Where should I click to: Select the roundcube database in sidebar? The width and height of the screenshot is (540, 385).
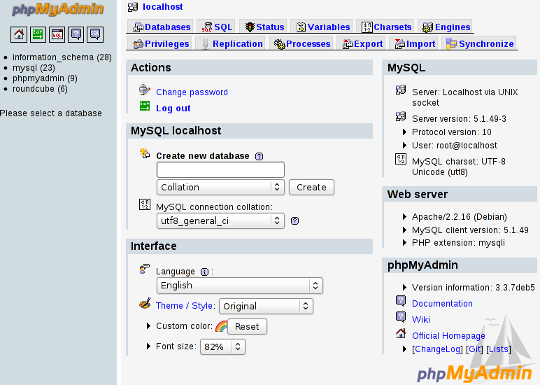click(40, 89)
